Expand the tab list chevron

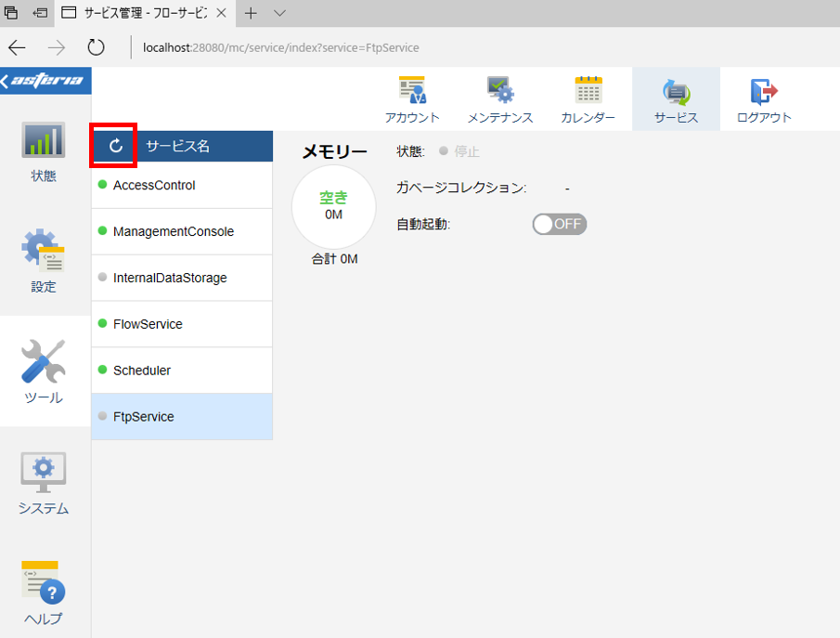[279, 13]
